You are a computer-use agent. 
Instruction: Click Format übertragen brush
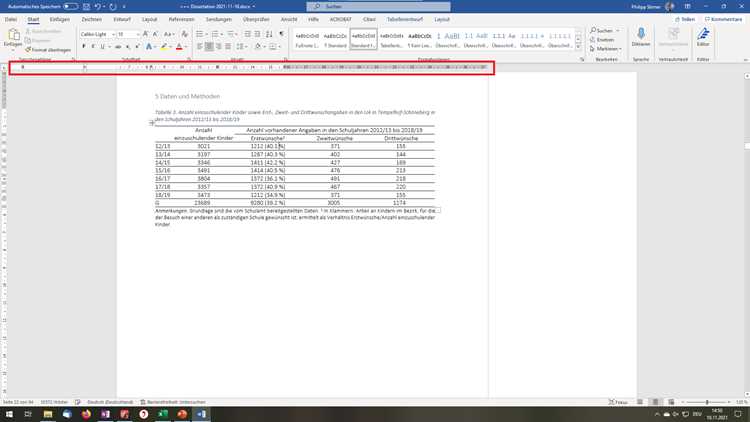(48, 50)
